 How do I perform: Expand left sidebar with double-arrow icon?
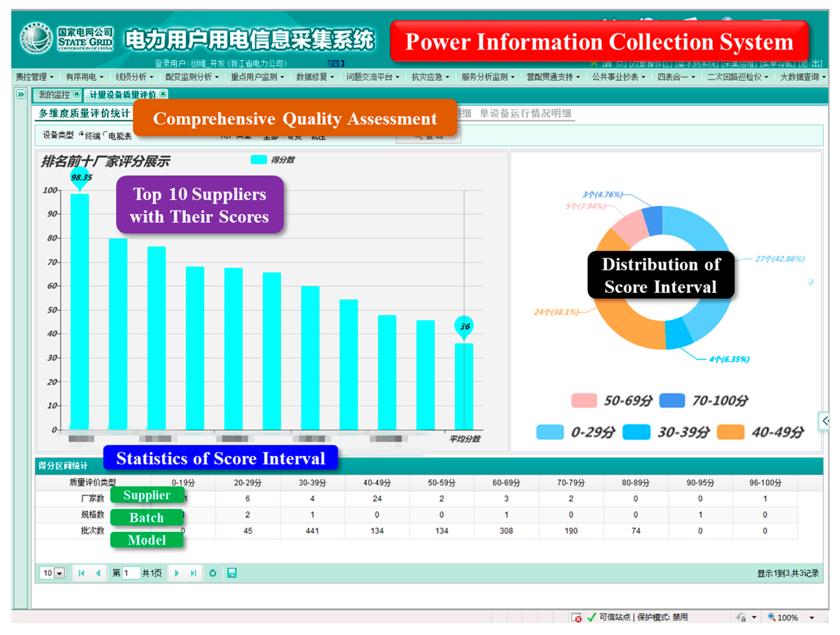(21, 94)
